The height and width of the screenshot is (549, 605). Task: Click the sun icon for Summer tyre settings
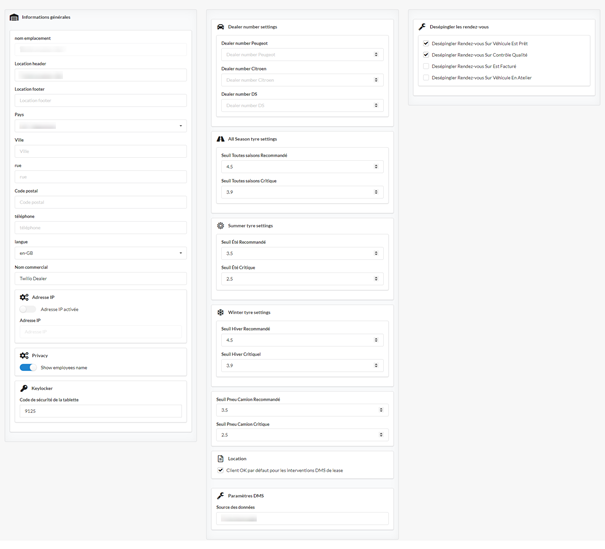pos(220,226)
